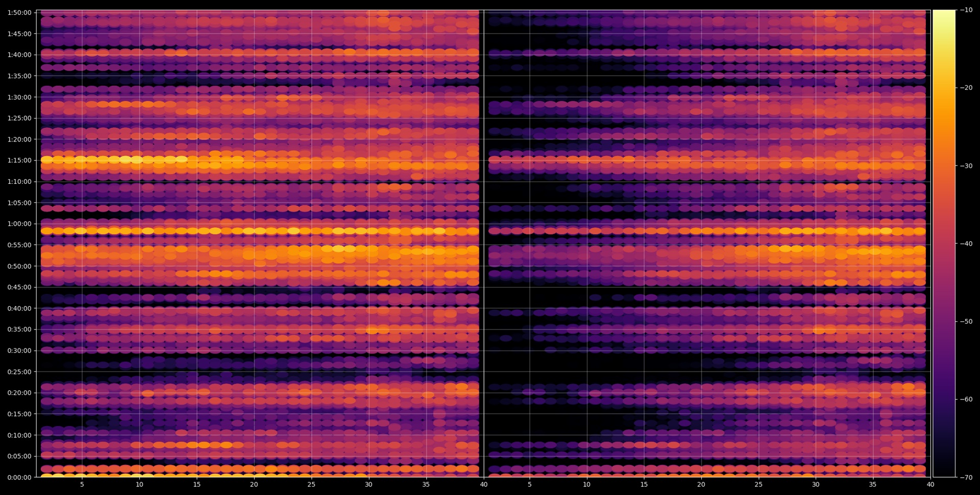Image resolution: width=980 pixels, height=495 pixels.
Task: Click x-axis tick 15 under the right heatmap
Action: tap(644, 485)
